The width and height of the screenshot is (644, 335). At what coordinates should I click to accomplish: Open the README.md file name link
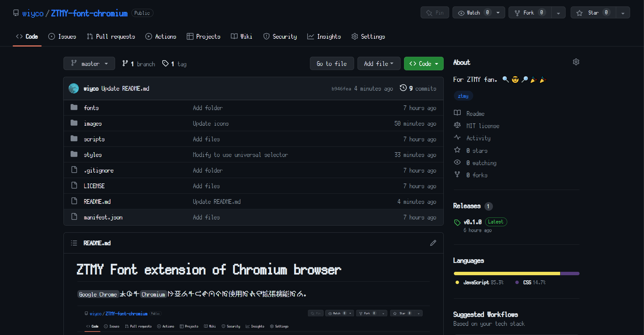pyautogui.click(x=97, y=201)
